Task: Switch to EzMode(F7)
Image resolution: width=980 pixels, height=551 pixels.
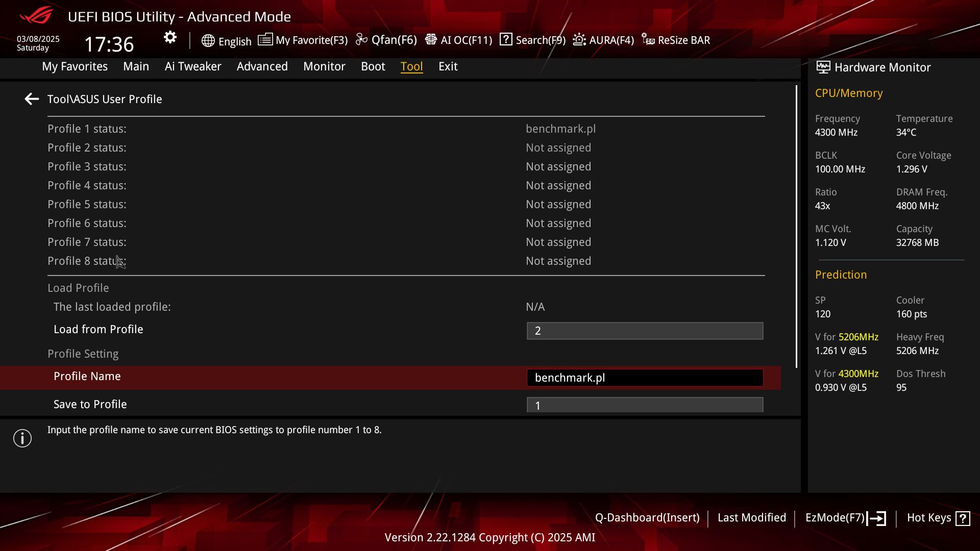Action: 846,518
